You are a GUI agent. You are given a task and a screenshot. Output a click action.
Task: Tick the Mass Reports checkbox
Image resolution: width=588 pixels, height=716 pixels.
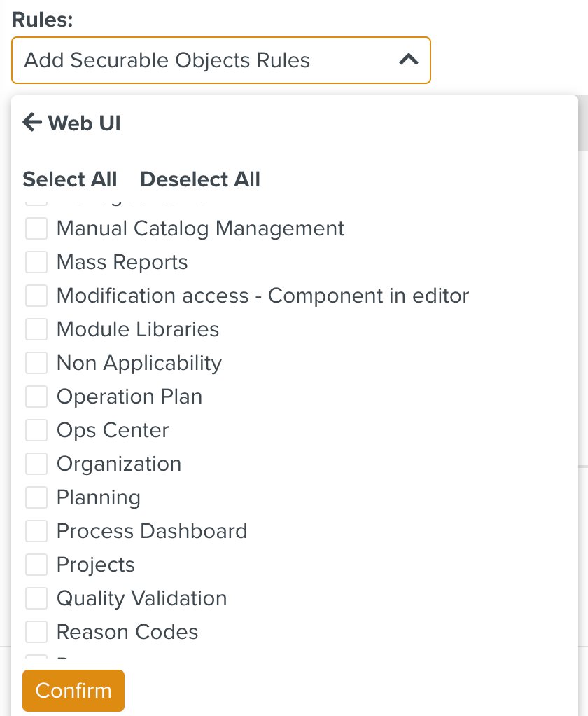36,262
